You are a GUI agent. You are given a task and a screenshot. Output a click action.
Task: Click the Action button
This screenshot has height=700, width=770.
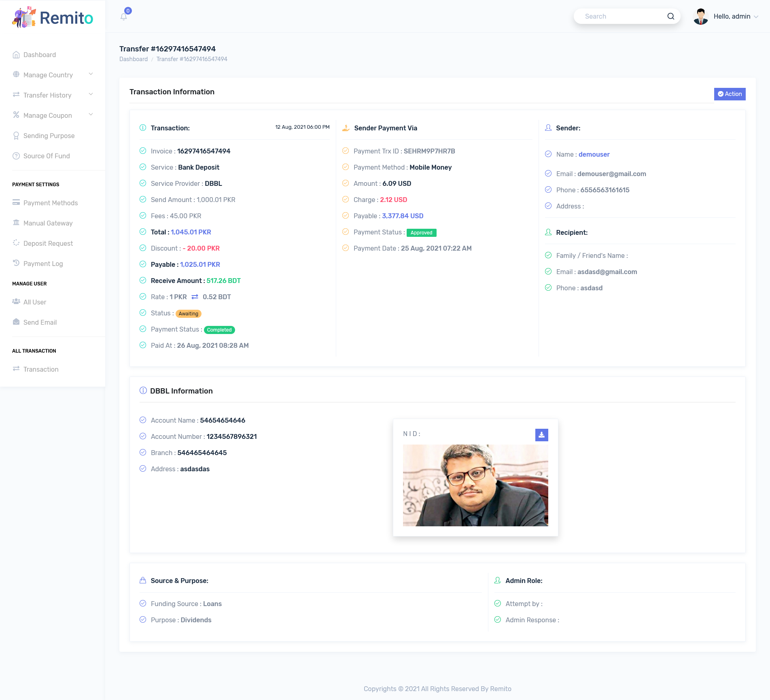[730, 94]
